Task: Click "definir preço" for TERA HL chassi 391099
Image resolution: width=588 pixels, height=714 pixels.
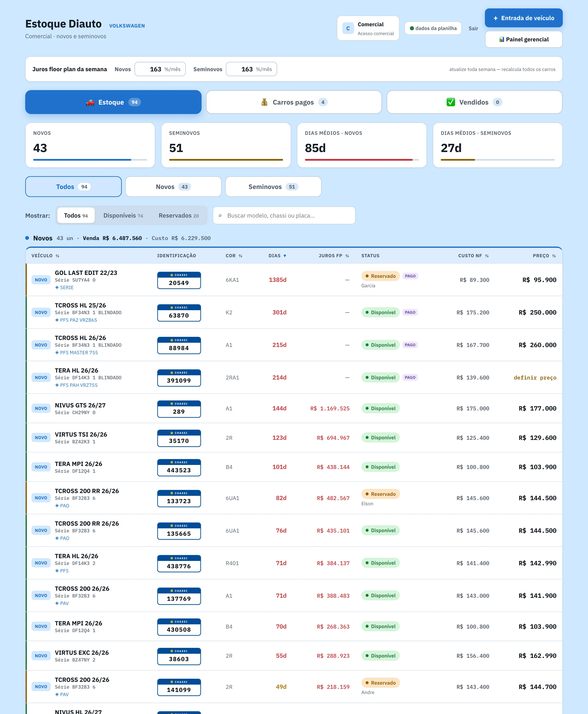Action: 535,378
